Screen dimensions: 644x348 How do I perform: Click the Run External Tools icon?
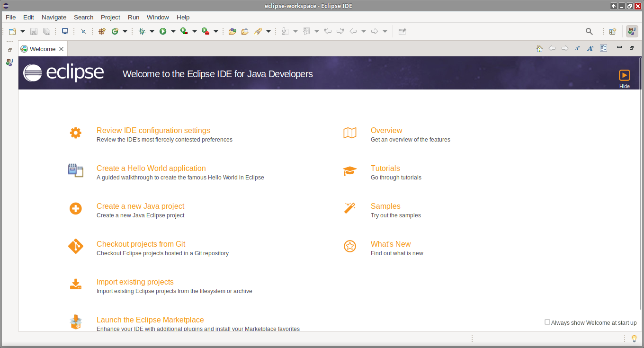point(206,31)
